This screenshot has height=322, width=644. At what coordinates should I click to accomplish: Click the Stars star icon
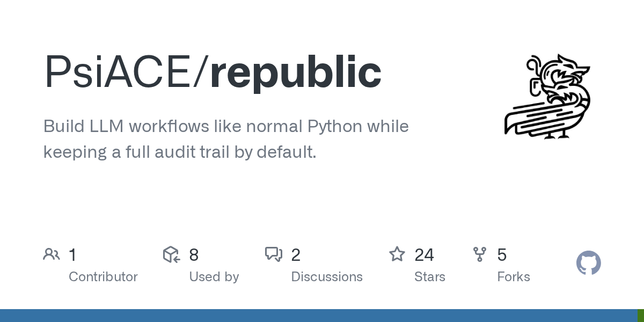(397, 254)
